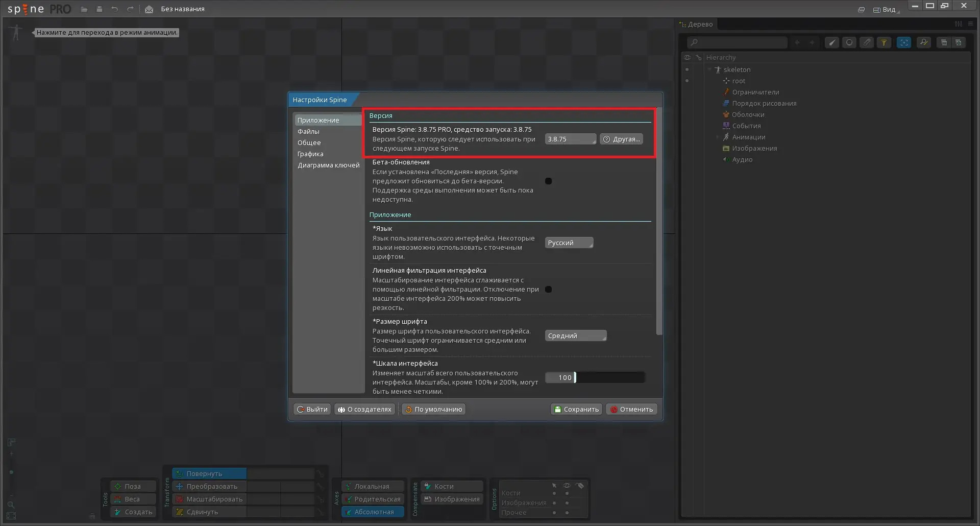Viewport: 980px width, 526px height.
Task: Click the Отменить button
Action: pyautogui.click(x=631, y=409)
